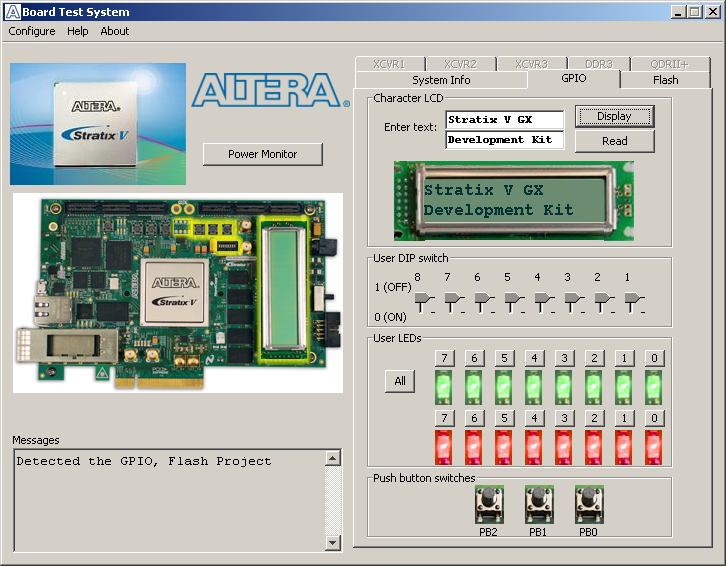Toggle user DIP switch 4

(x=544, y=302)
